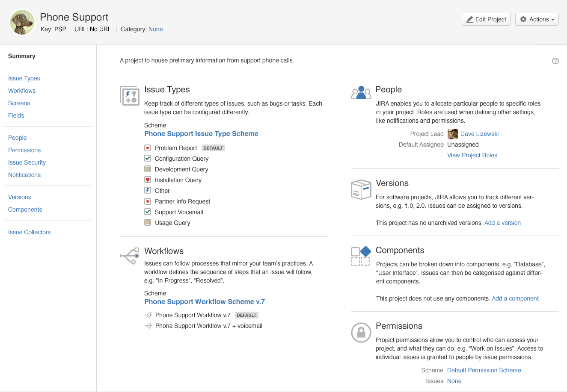Open Phone Support Workflow Scheme v.7 link
The image size is (567, 392).
pos(205,301)
